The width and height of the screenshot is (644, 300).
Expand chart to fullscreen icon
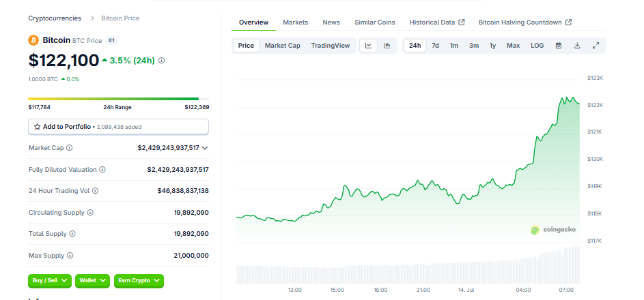(596, 46)
